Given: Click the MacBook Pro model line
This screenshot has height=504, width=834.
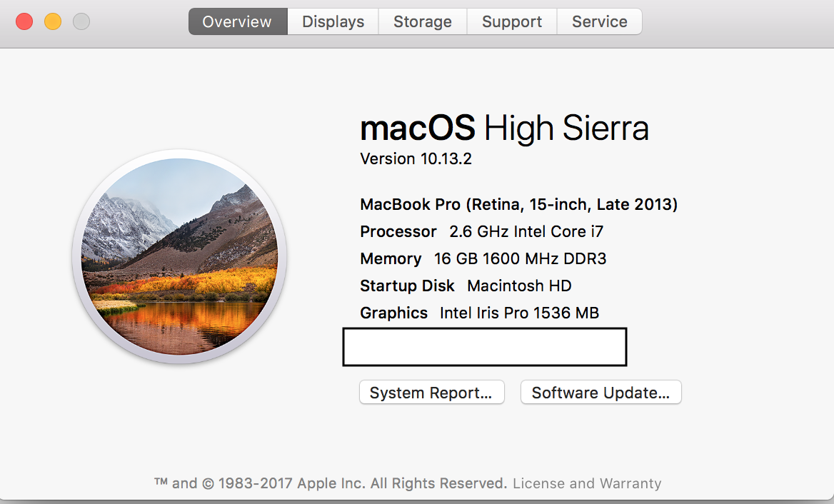Looking at the screenshot, I should tap(518, 204).
